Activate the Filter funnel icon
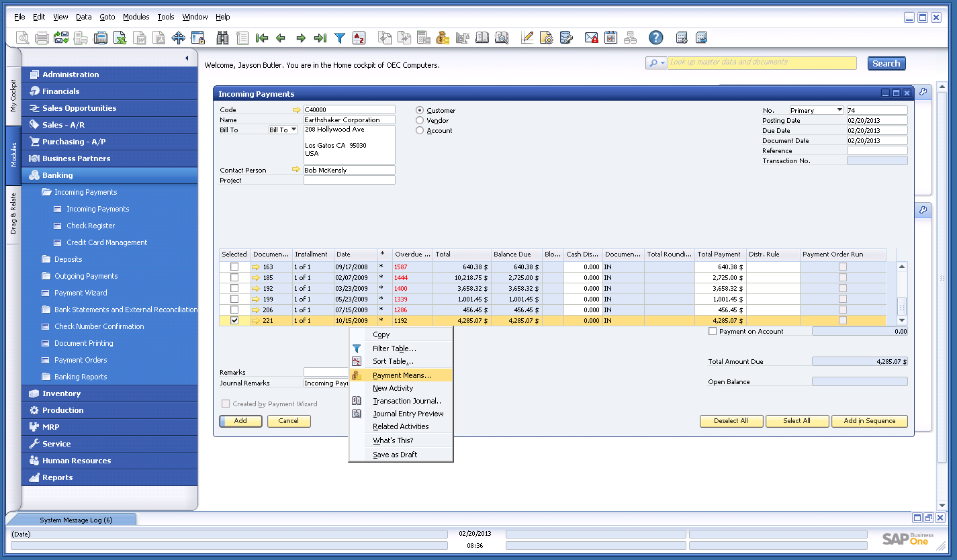This screenshot has height=560, width=957. click(x=340, y=38)
